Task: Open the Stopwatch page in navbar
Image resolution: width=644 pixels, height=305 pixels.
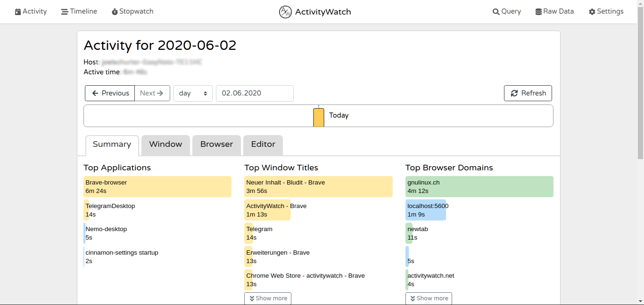Action: point(132,12)
